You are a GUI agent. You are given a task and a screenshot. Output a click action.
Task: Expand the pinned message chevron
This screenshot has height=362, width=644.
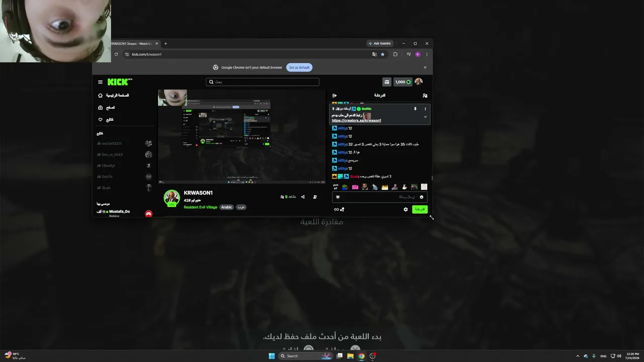425,117
